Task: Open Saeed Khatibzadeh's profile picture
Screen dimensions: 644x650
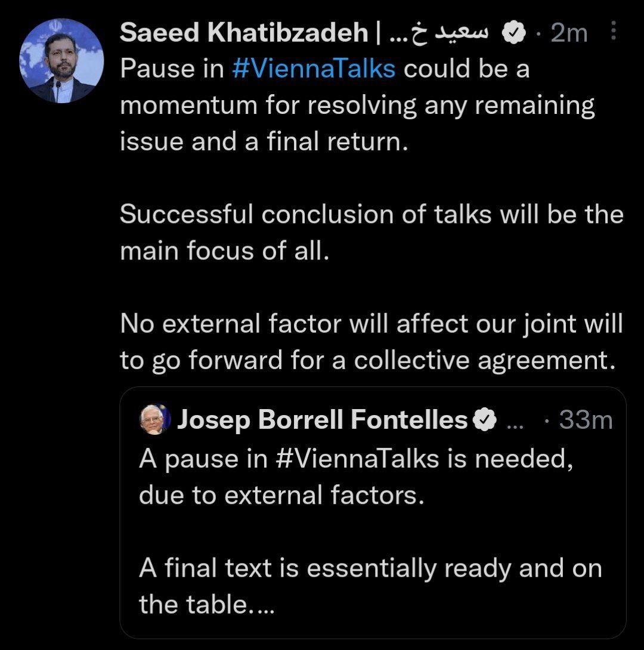Action: click(x=61, y=61)
